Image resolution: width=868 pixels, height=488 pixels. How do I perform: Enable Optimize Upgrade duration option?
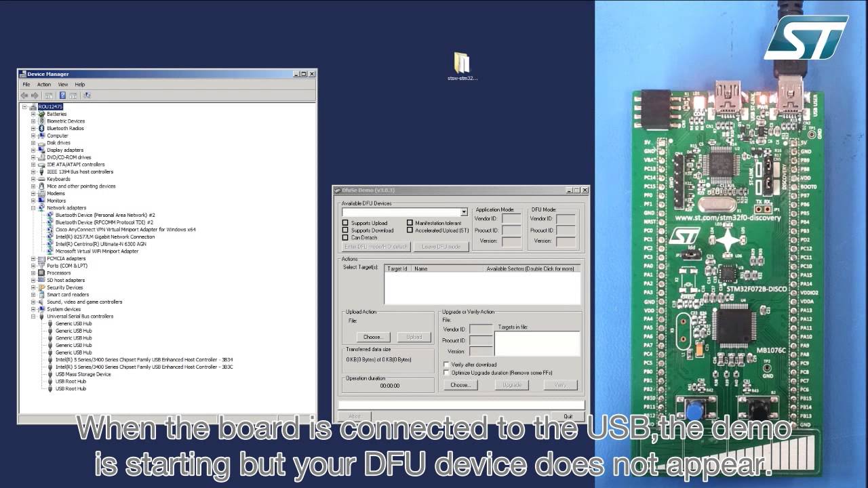(x=446, y=372)
